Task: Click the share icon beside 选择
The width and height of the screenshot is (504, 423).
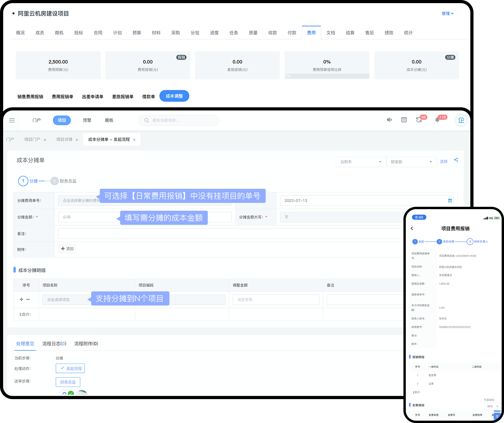Action: coord(456,160)
